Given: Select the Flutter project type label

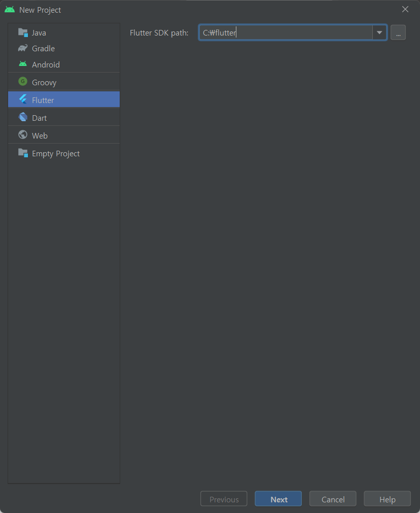Looking at the screenshot, I should 43,100.
